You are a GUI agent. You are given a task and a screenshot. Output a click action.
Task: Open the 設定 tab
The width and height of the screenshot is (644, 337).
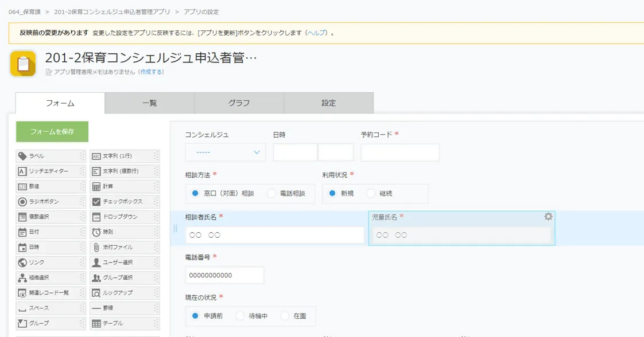pos(329,103)
